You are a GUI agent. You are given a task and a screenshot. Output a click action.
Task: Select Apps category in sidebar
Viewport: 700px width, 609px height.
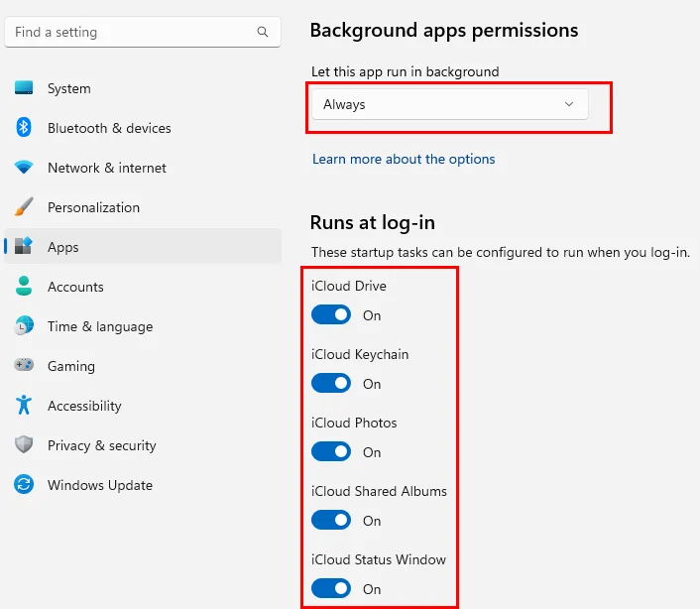(x=143, y=246)
